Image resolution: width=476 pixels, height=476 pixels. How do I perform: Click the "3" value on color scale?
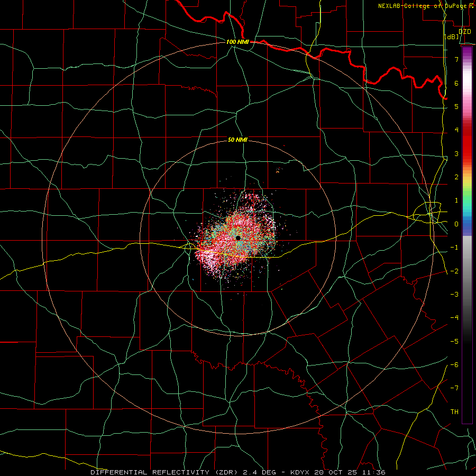click(x=456, y=153)
